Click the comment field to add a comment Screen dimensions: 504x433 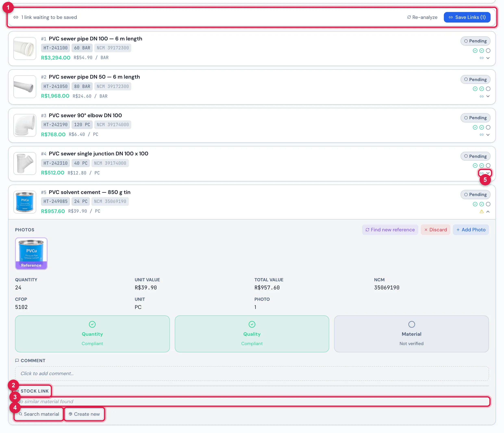[x=252, y=373]
